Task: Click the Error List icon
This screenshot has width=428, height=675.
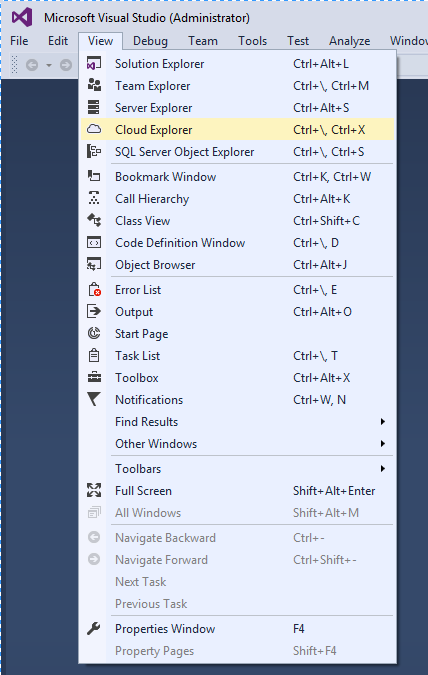Action: [x=94, y=289]
